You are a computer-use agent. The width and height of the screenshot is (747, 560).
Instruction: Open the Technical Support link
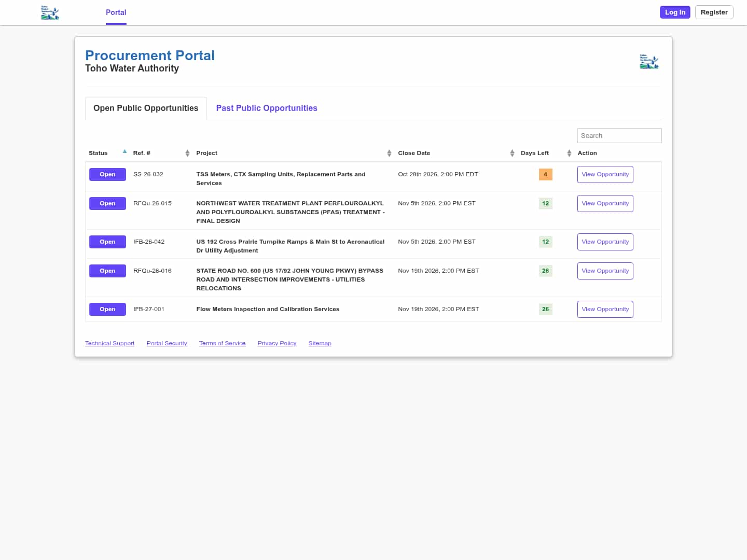tap(110, 343)
